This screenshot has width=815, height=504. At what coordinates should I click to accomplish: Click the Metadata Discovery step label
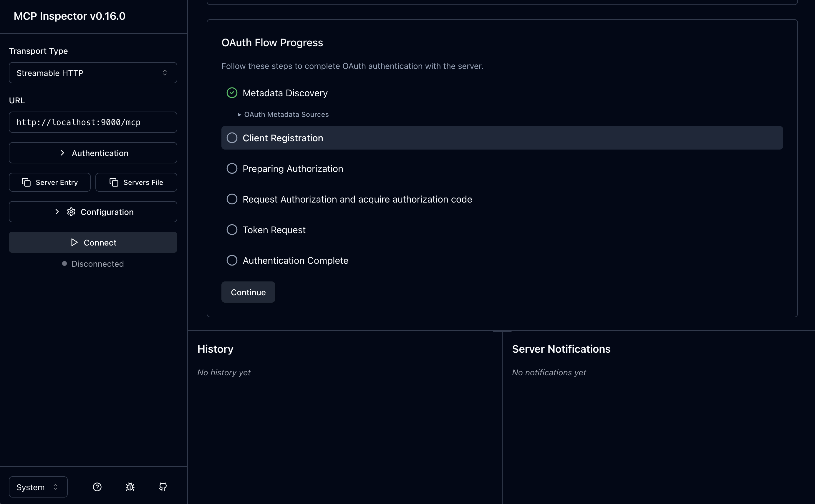285,93
